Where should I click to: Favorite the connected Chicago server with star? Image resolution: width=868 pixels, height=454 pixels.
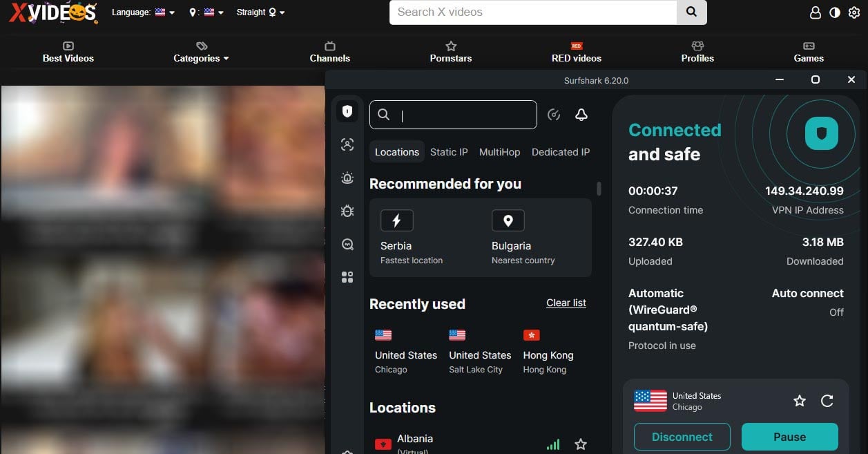click(x=800, y=401)
